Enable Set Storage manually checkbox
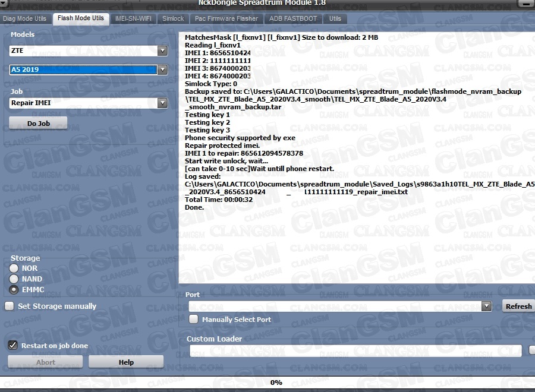535x392 pixels. click(10, 306)
